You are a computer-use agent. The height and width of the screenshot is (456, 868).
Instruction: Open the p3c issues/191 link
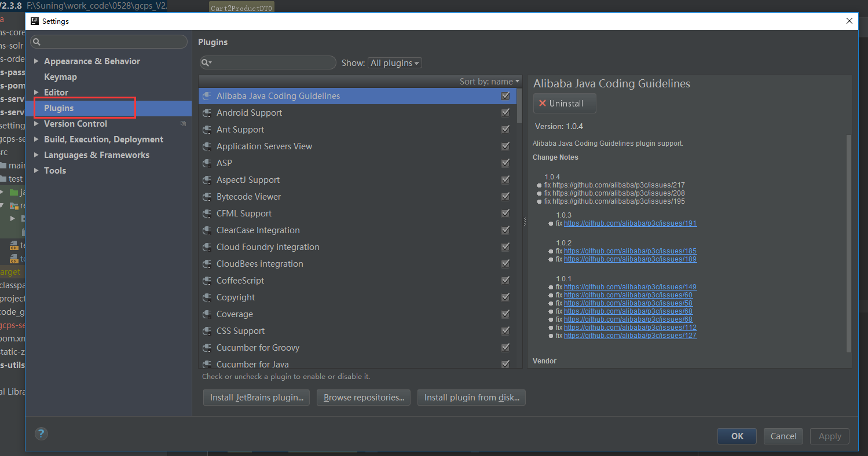(630, 223)
